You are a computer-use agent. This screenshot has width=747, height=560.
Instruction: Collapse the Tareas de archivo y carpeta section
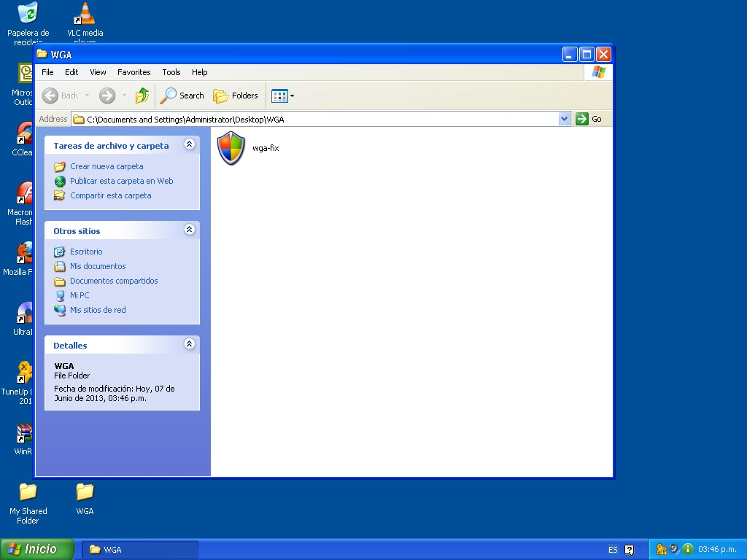189,144
